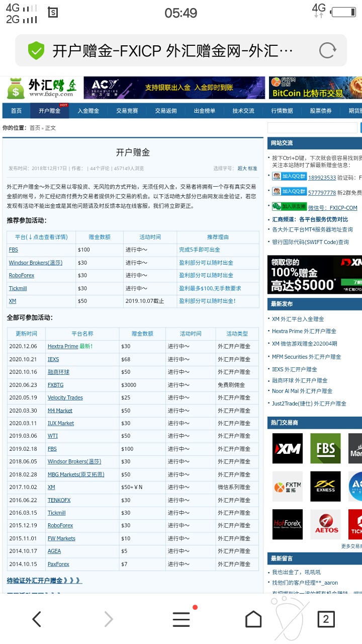Open 汇商频道:各平台服务优势对比
Viewport: 362px width, 644px height.
[x=310, y=219]
